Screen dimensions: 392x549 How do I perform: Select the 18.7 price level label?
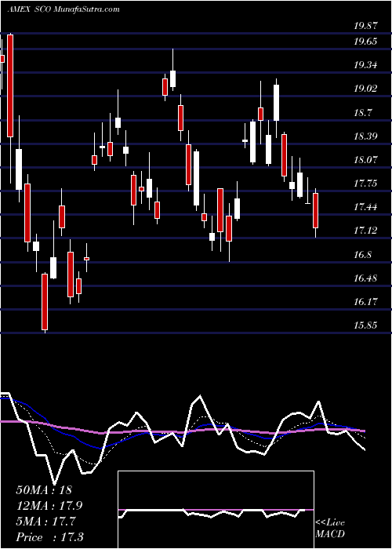pyautogui.click(x=364, y=113)
